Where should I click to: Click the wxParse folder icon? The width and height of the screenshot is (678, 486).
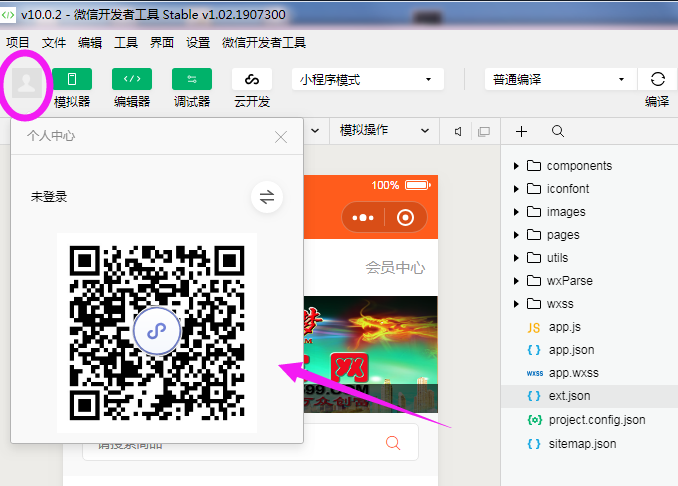[534, 281]
